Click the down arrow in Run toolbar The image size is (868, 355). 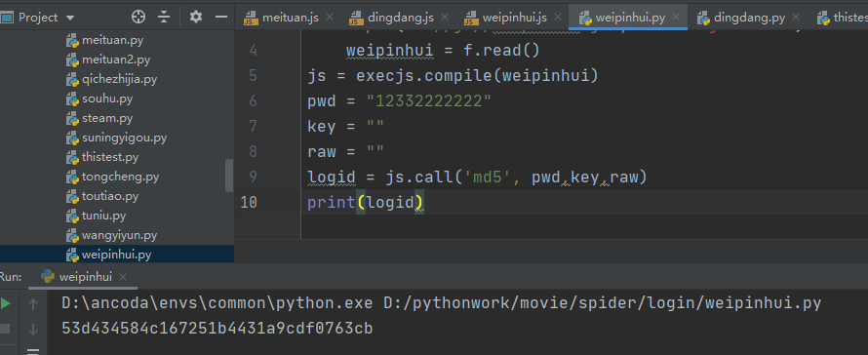pos(33,330)
